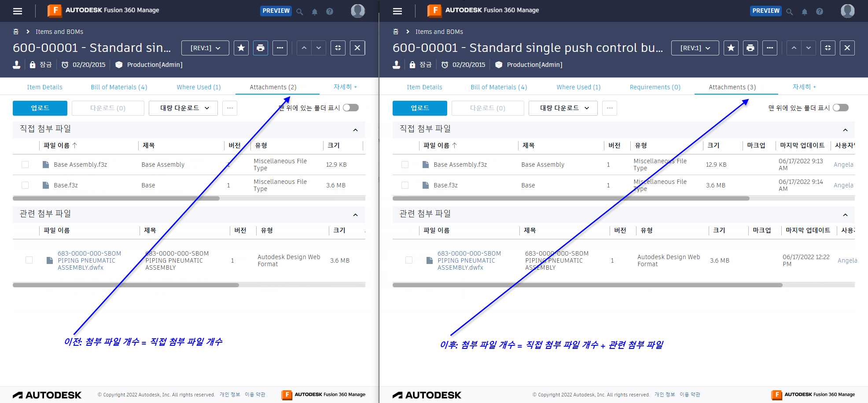Toggle '맨 위에 있는 폴더 표시' switch, left pane
The width and height of the screenshot is (868, 403).
pyautogui.click(x=351, y=108)
